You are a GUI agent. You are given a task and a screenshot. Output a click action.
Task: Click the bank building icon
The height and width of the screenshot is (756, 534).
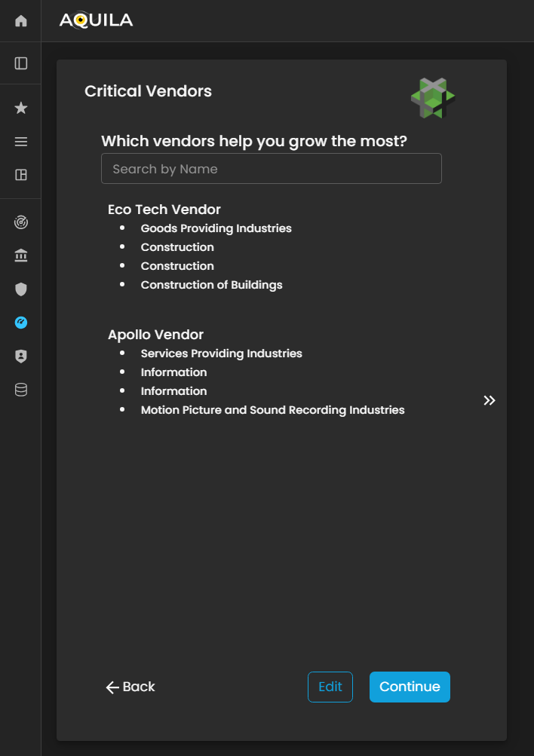(21, 256)
